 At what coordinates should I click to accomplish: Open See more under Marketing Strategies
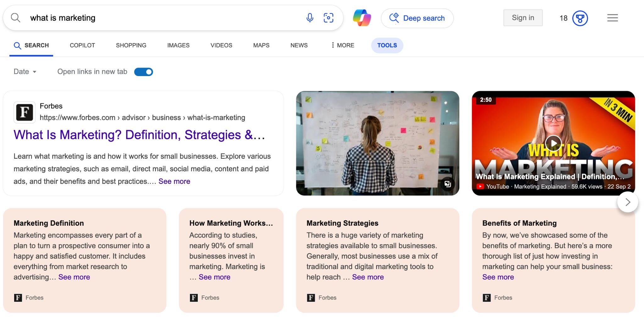368,277
